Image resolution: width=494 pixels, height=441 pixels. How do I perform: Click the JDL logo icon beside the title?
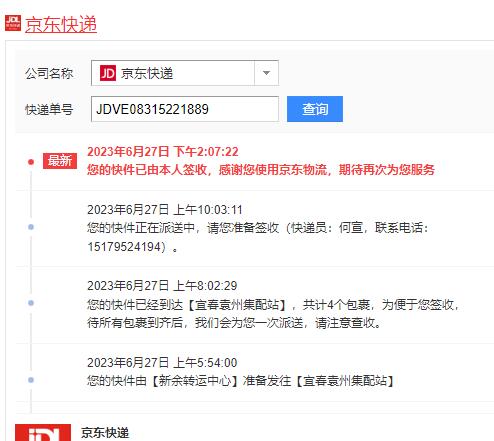(x=13, y=23)
